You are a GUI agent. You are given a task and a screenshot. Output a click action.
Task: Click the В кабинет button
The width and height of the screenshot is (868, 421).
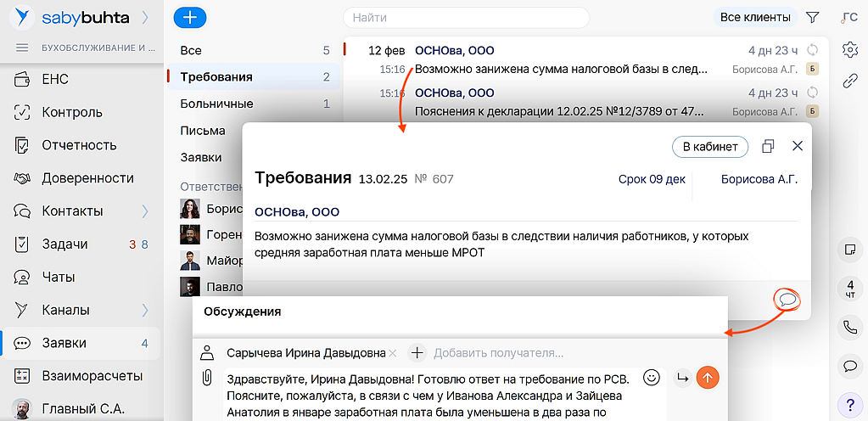(x=710, y=147)
